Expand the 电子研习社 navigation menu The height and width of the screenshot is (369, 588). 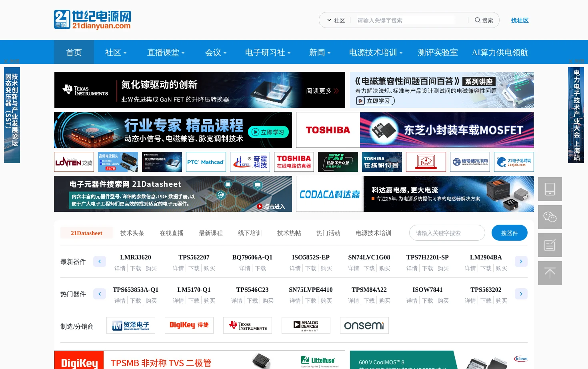[268, 52]
